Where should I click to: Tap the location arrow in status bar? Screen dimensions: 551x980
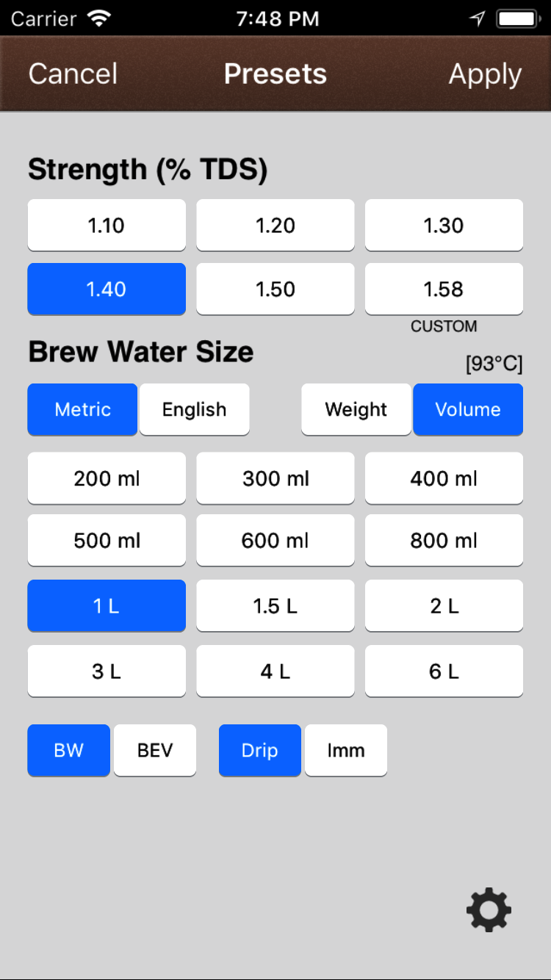pyautogui.click(x=478, y=19)
